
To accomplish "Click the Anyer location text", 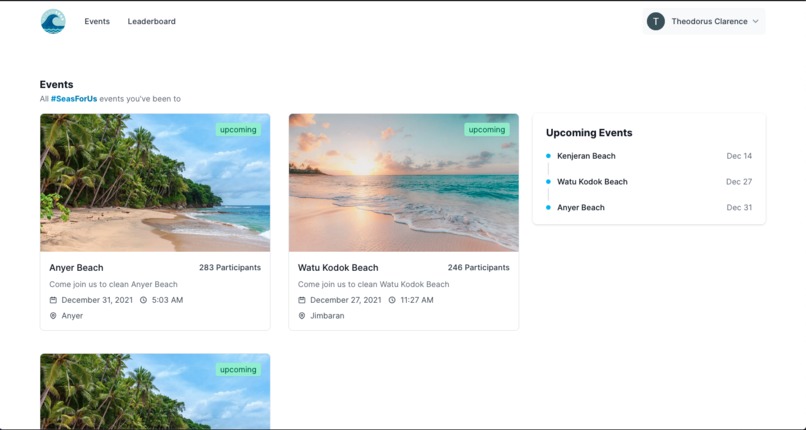I will click(x=72, y=316).
